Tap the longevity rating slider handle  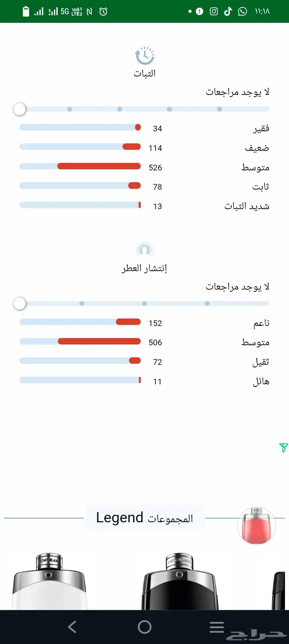(x=19, y=109)
